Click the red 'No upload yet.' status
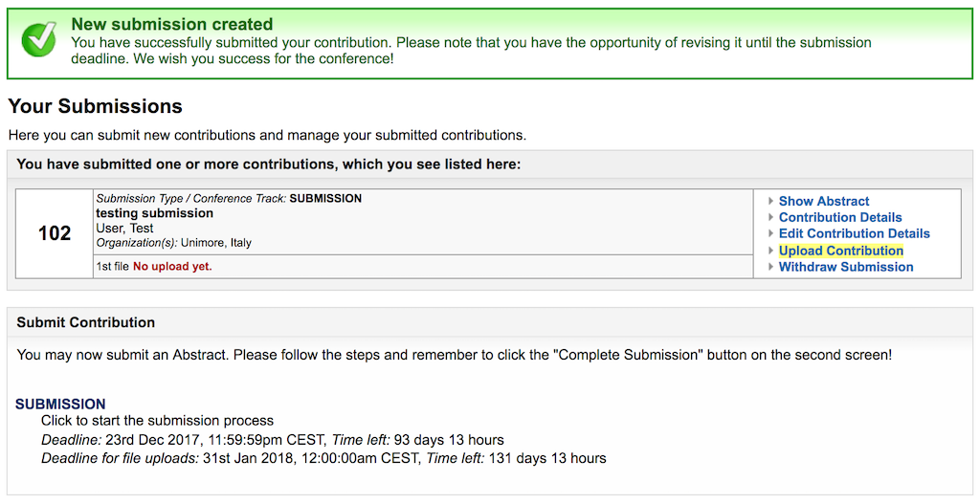The image size is (980, 504). point(172,266)
